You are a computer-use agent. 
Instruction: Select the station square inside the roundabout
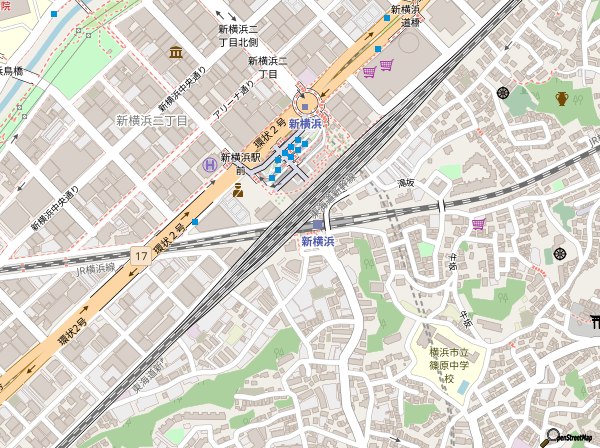(x=306, y=107)
